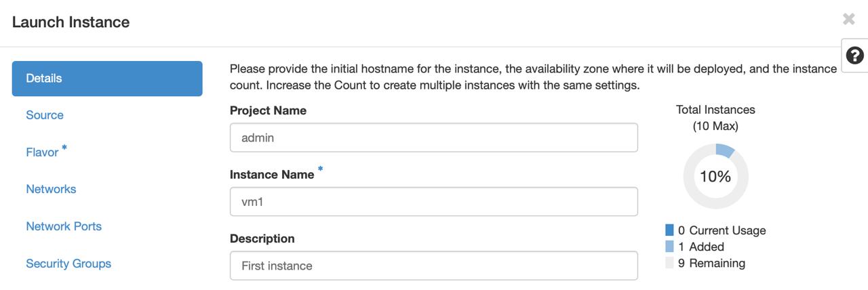Open the Flavor tab
This screenshot has width=868, height=290.
(43, 152)
